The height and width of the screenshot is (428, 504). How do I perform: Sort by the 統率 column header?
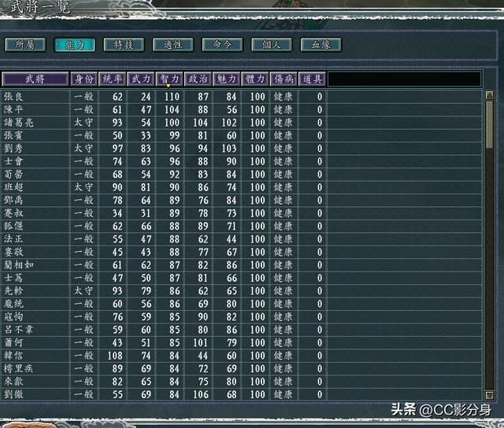coord(112,79)
